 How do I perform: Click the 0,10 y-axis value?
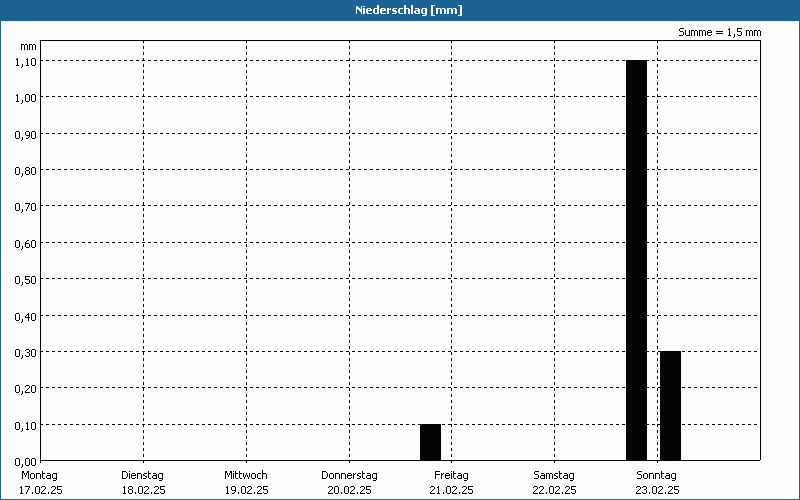pos(26,426)
